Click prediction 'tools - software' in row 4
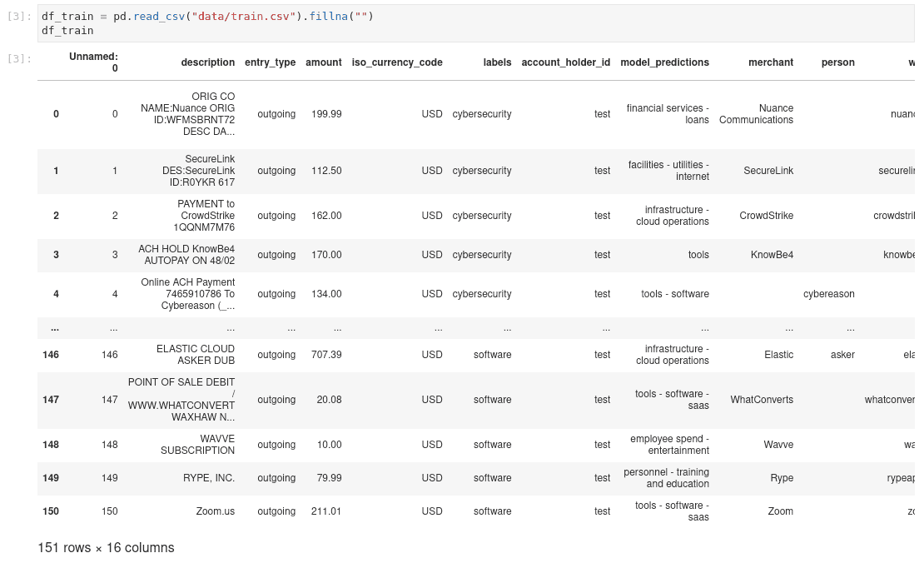 [x=675, y=294]
